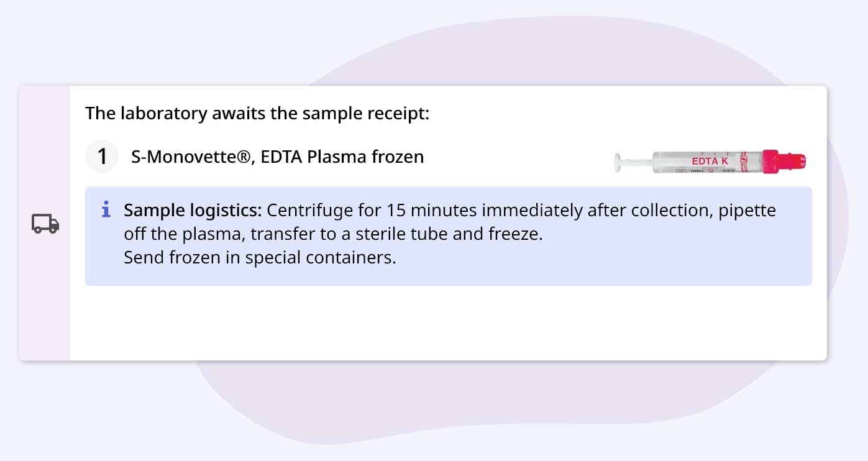Click the "EDTA K" label on the tube
This screenshot has height=461, width=868.
click(710, 161)
